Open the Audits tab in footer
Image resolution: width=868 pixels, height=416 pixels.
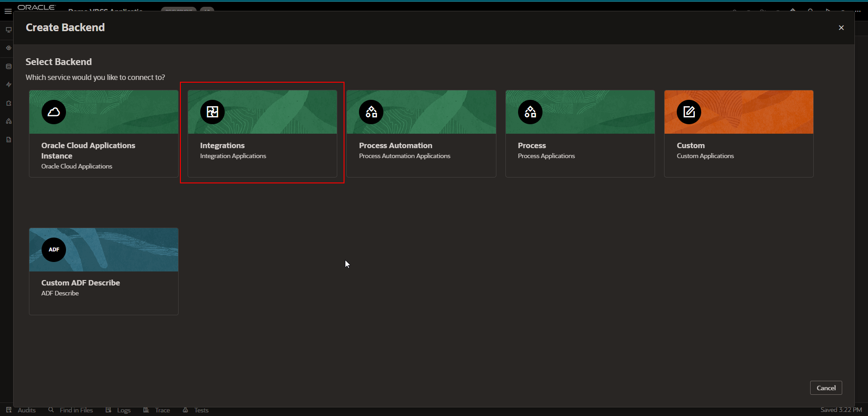21,410
